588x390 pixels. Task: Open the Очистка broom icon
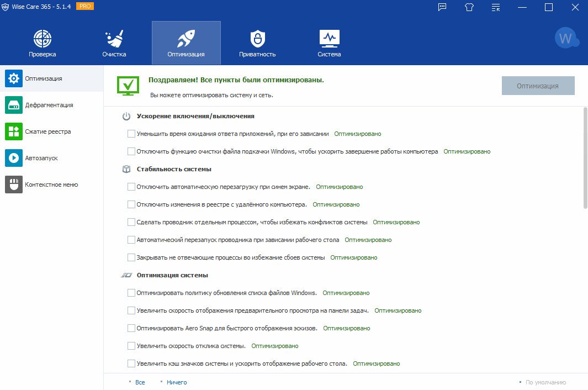point(114,39)
